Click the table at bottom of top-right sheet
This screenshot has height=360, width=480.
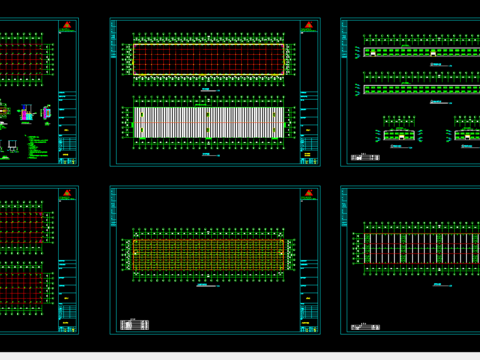pos(365,157)
